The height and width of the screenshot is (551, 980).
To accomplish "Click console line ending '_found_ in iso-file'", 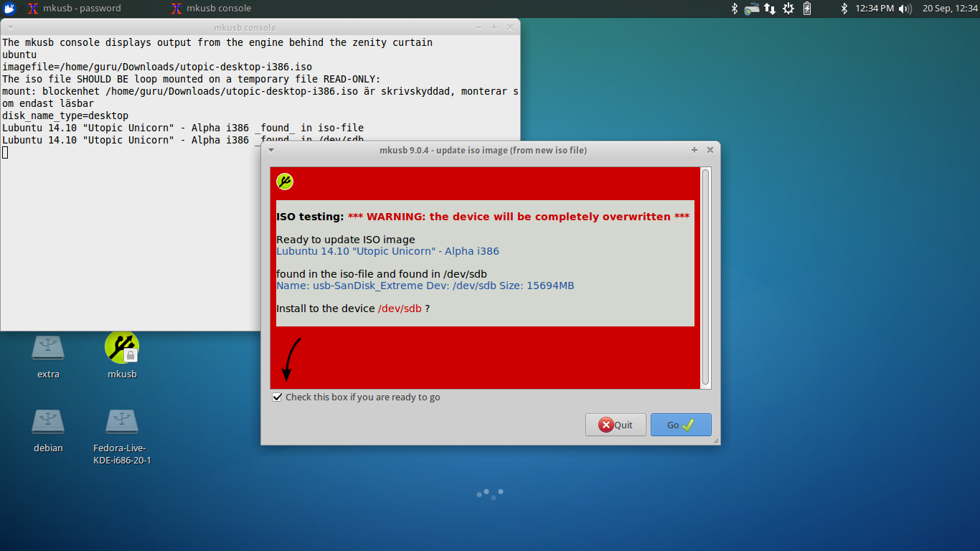I will pos(183,128).
